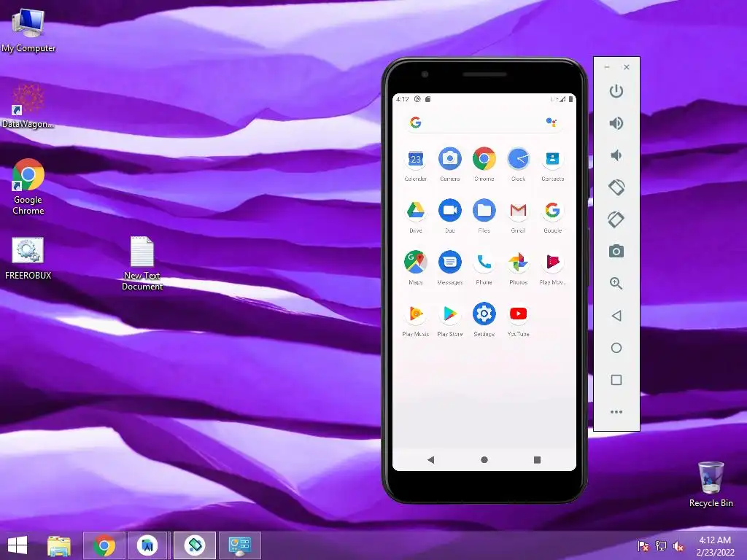Viewport: 747px width, 560px height.
Task: Click the emulator taskbar button
Action: click(x=194, y=545)
